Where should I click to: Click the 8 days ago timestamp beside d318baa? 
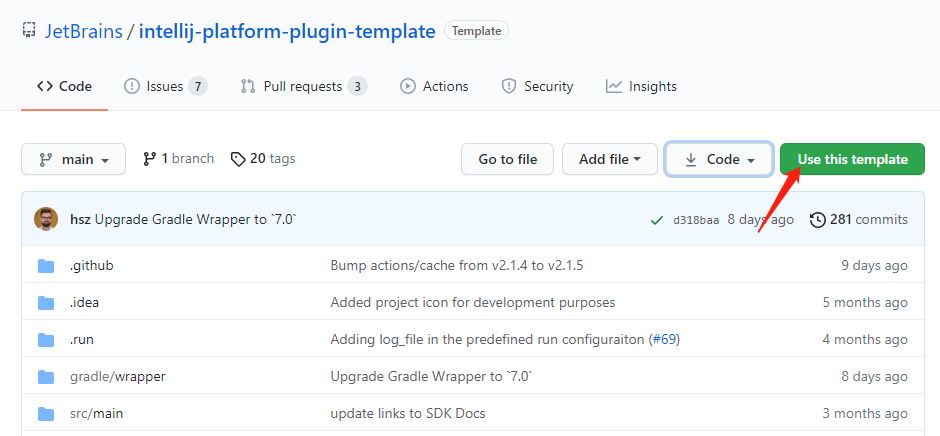(x=761, y=219)
